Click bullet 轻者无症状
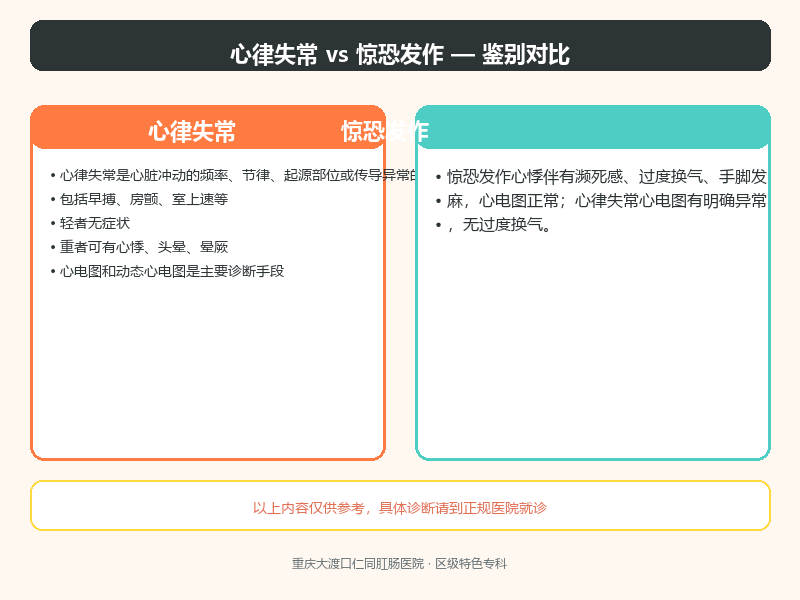This screenshot has height=600, width=800. [90, 223]
